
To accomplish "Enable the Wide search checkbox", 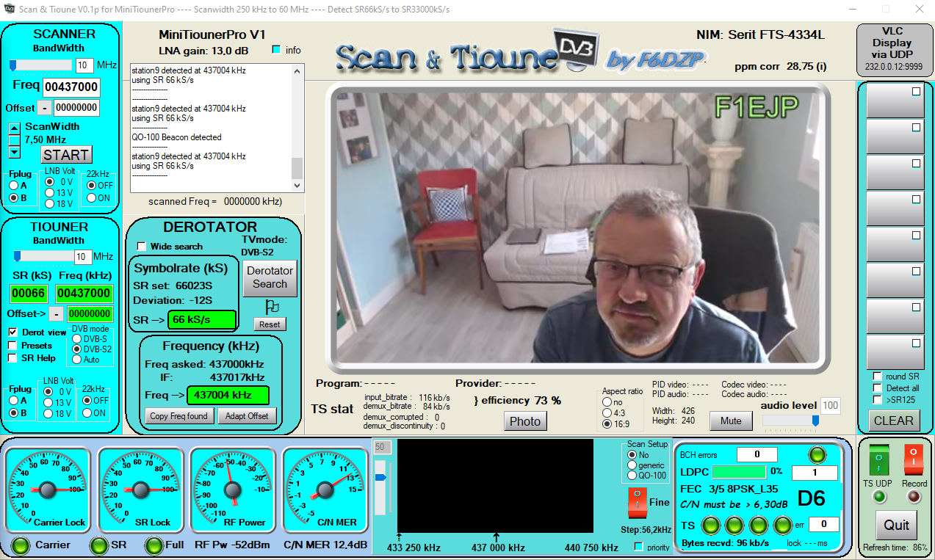I will [142, 247].
